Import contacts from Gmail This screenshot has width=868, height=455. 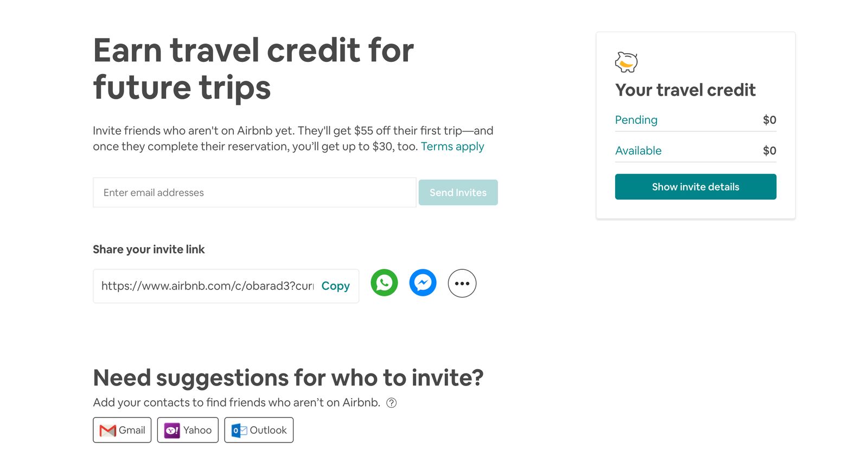click(122, 430)
